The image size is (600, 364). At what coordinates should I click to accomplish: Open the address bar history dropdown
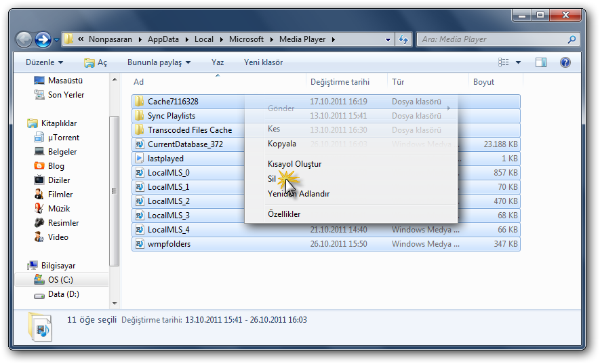point(388,39)
